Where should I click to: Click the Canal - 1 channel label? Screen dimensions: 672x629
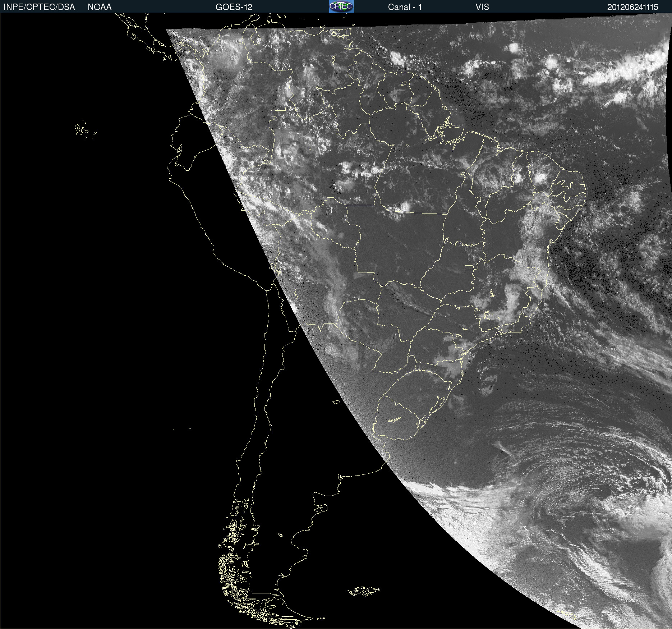point(405,7)
